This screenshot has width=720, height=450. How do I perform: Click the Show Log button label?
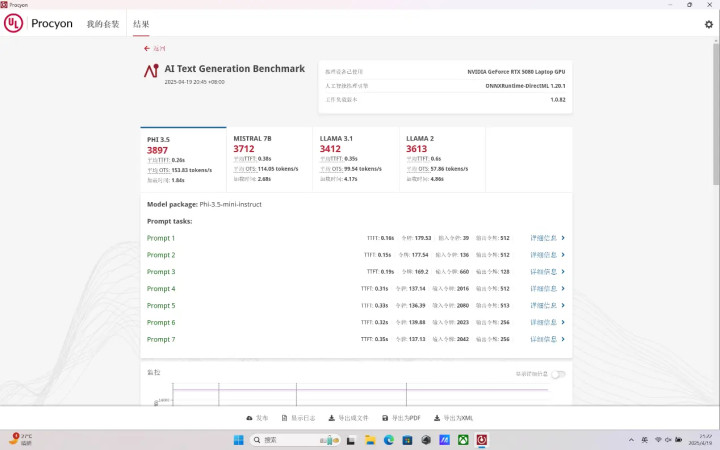[303, 418]
